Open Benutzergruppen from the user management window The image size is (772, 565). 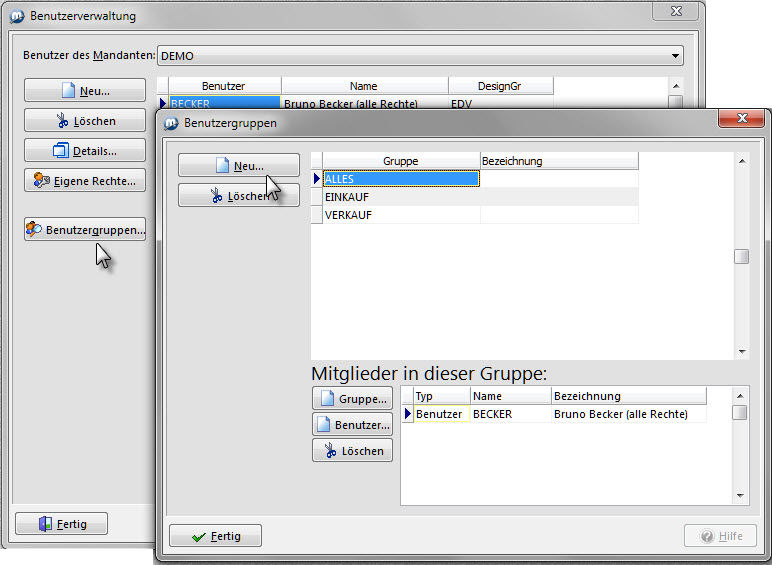coord(85,230)
